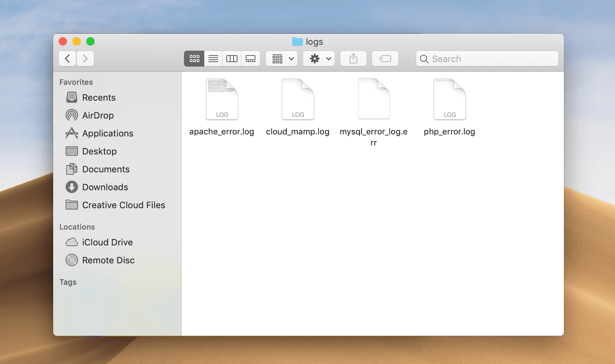Screen dimensions: 615x364
Task: Open the item grouping dropdown
Action: point(282,58)
